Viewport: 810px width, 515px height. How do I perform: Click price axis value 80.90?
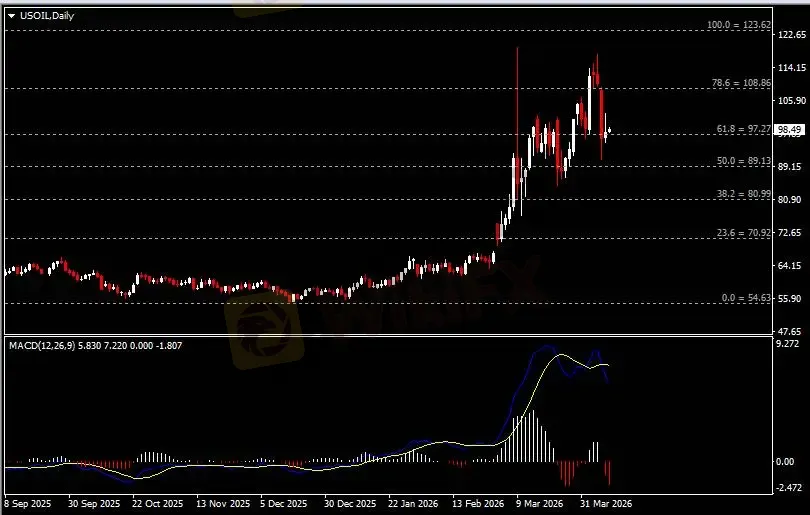tap(791, 199)
